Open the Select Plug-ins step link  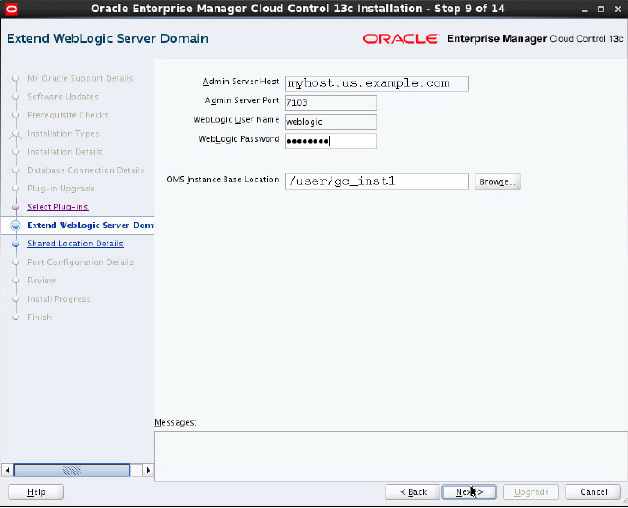tap(58, 207)
